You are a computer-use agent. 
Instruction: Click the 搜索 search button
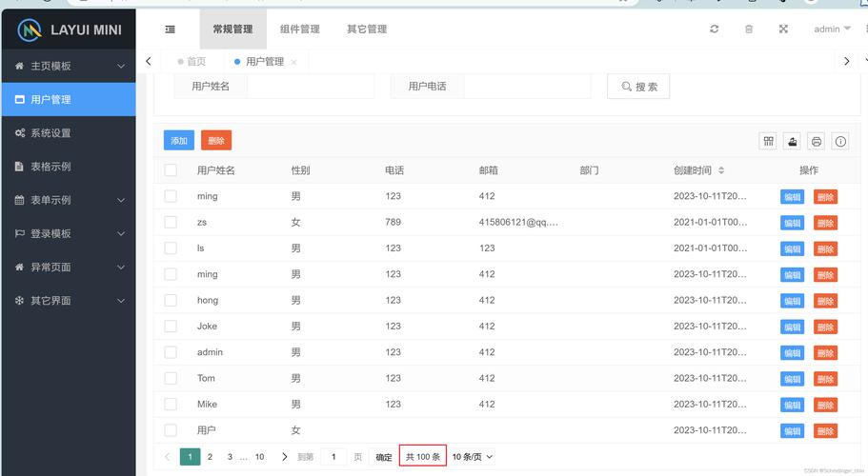[x=638, y=87]
